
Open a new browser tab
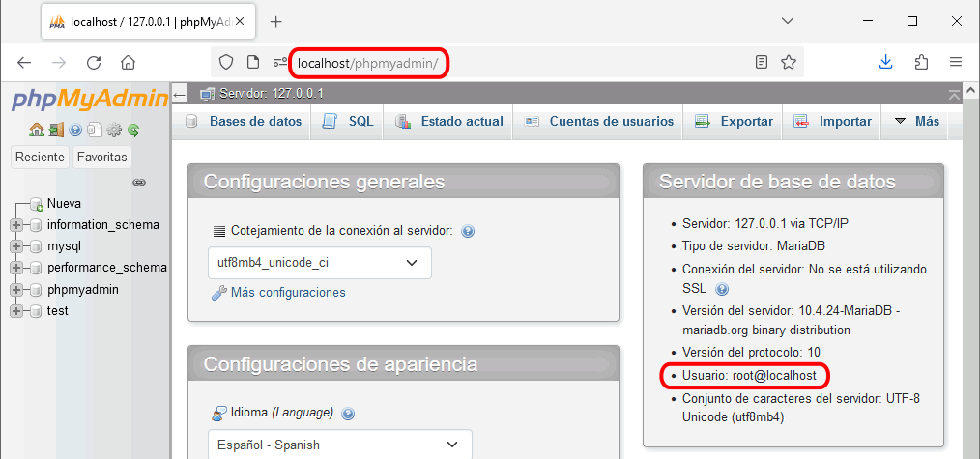point(276,22)
